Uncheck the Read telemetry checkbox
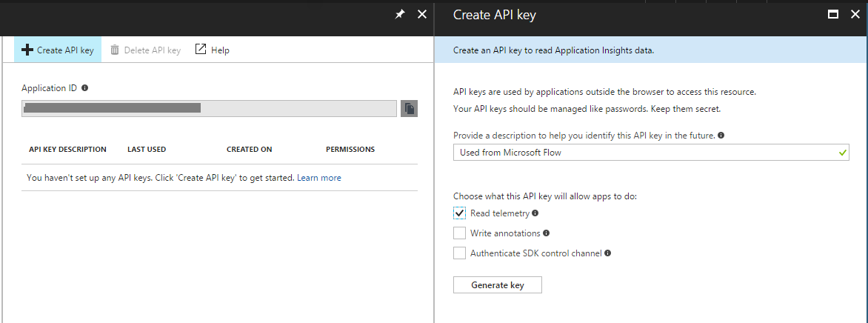This screenshot has width=868, height=323. tap(460, 213)
